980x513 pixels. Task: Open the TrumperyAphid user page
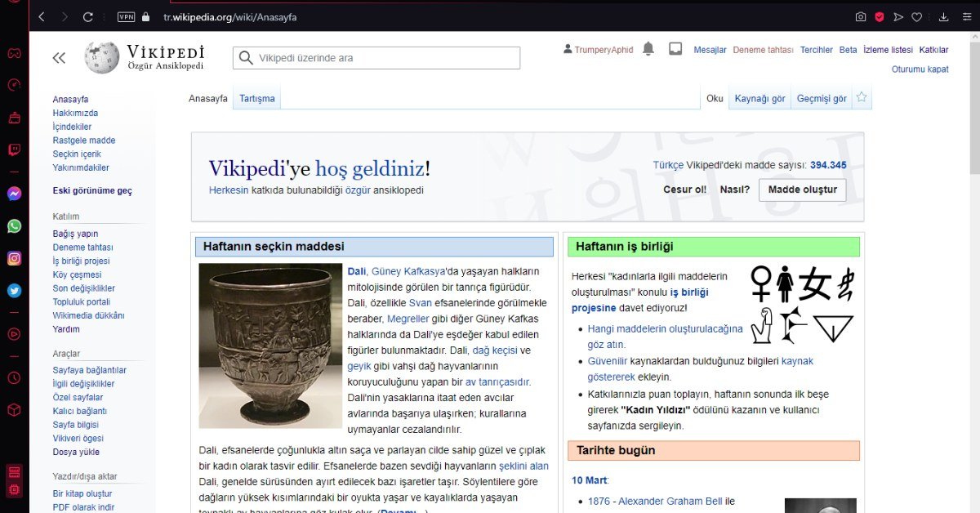604,50
